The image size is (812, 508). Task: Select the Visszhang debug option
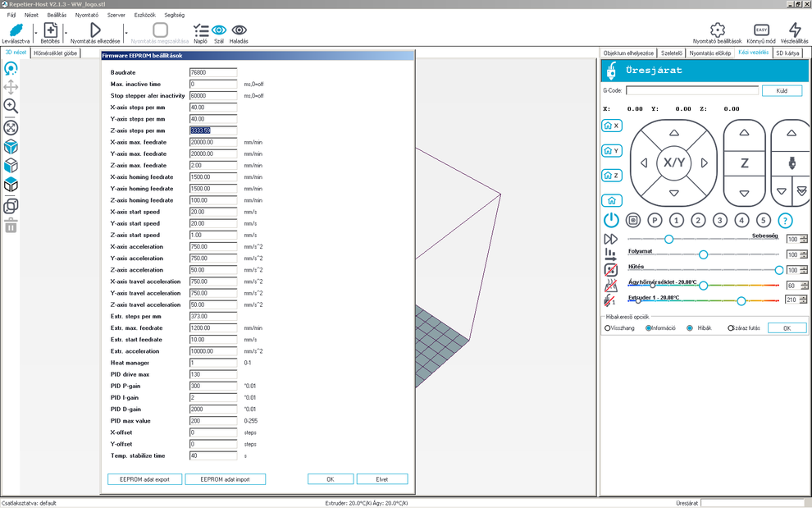[x=608, y=328]
